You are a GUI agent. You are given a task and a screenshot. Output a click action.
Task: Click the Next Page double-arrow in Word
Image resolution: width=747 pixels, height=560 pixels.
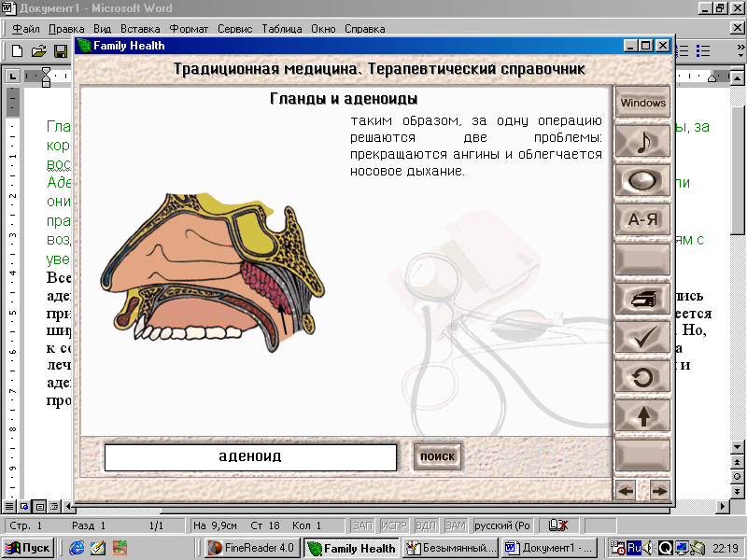click(x=737, y=491)
